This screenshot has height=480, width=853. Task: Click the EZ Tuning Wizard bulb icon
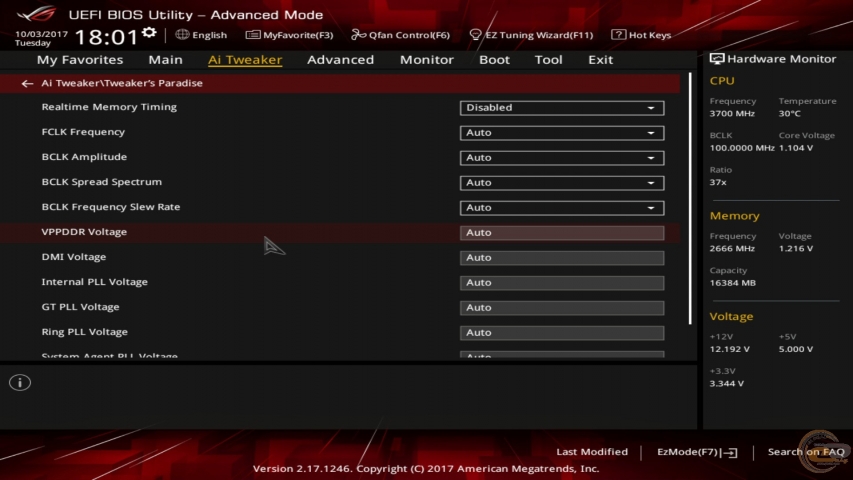click(x=475, y=35)
